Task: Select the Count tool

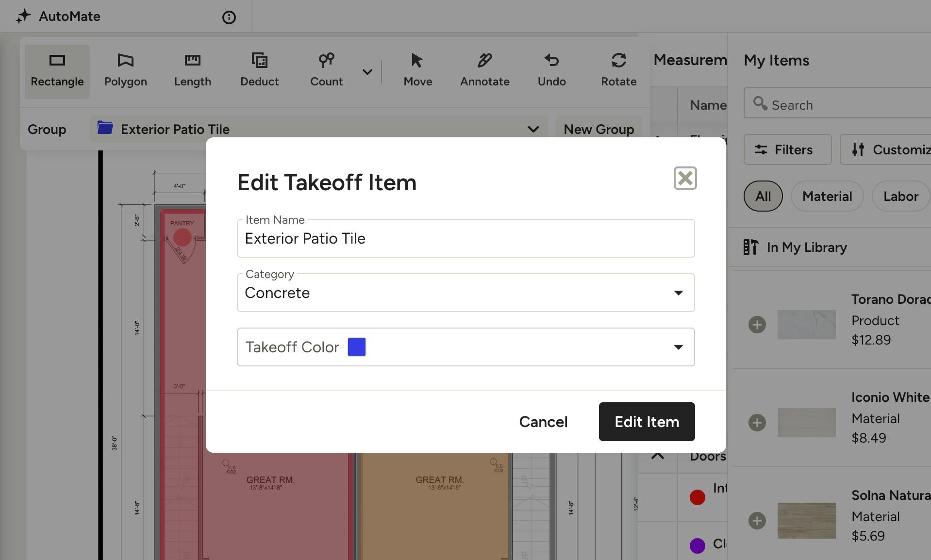Action: (327, 71)
